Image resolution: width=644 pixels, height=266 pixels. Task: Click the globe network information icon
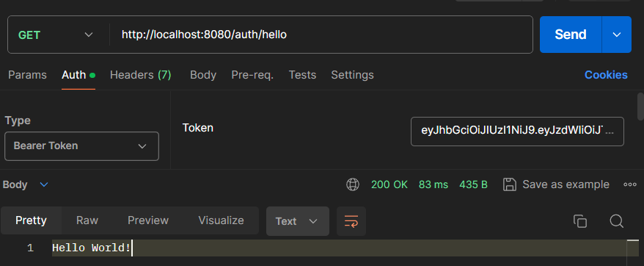click(x=353, y=184)
